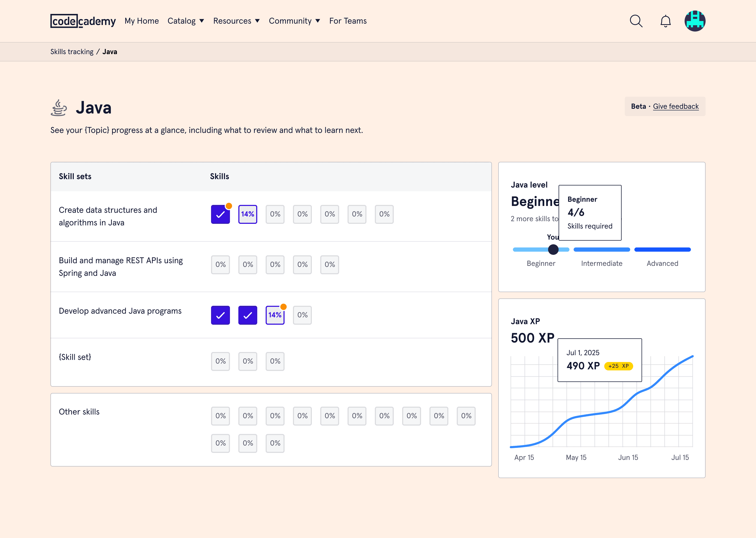This screenshot has height=538, width=756.
Task: Open 14% skill in Create data structures row
Action: point(248,214)
